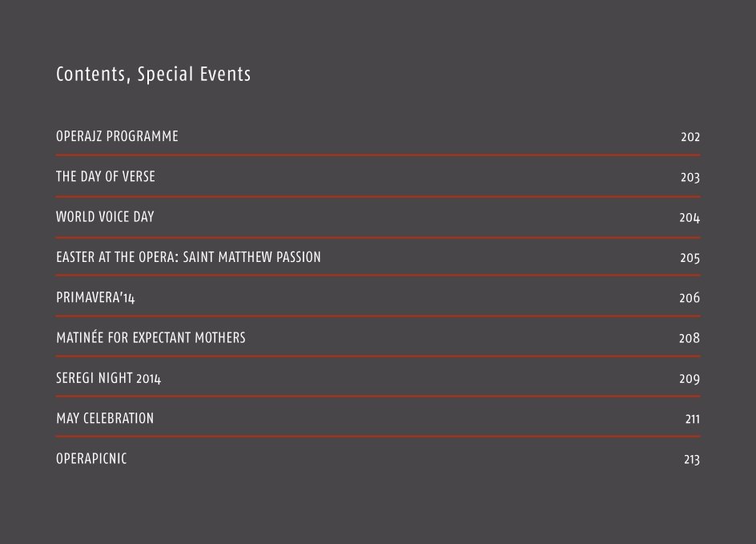The image size is (756, 544).
Task: Open the PRIMAVERA'14 entry
Action: coord(95,297)
